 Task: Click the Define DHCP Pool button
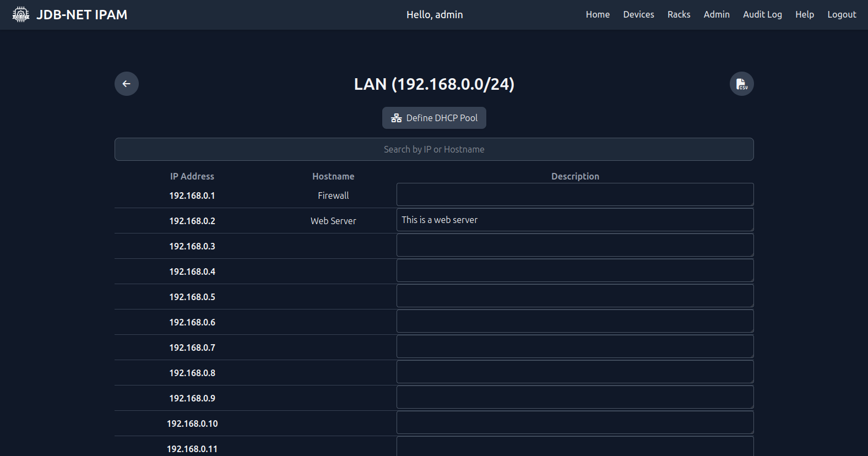(x=434, y=118)
